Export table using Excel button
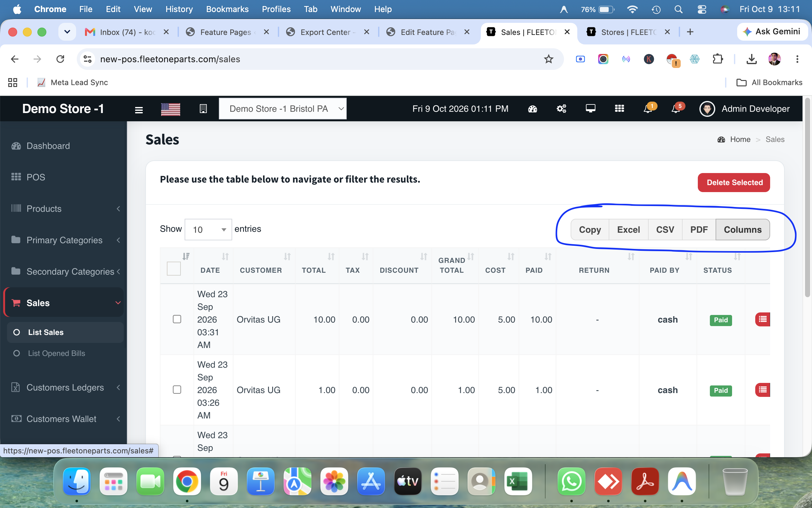Viewport: 812px width, 508px height. click(628, 230)
